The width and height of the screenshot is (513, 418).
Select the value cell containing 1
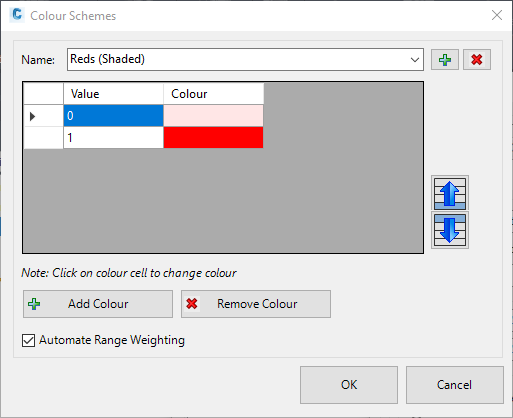pos(113,137)
